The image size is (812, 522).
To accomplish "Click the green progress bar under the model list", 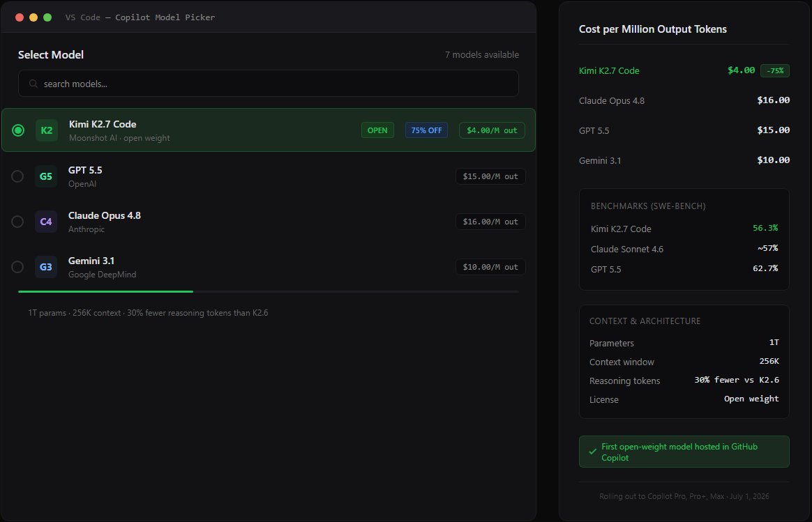I will (105, 292).
